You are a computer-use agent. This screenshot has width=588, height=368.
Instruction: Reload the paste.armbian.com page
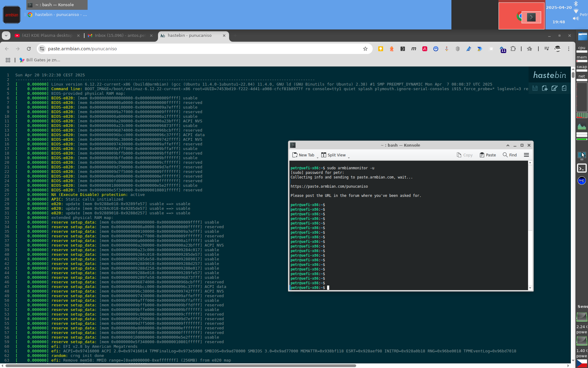tap(29, 49)
